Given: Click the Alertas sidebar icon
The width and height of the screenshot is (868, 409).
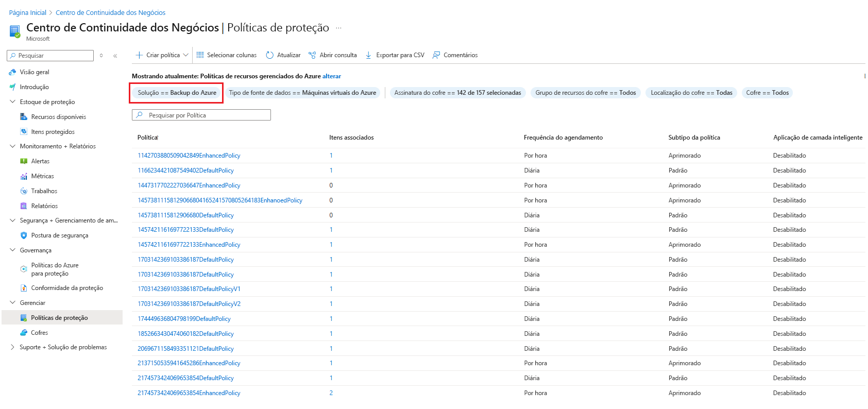Looking at the screenshot, I should [x=24, y=161].
